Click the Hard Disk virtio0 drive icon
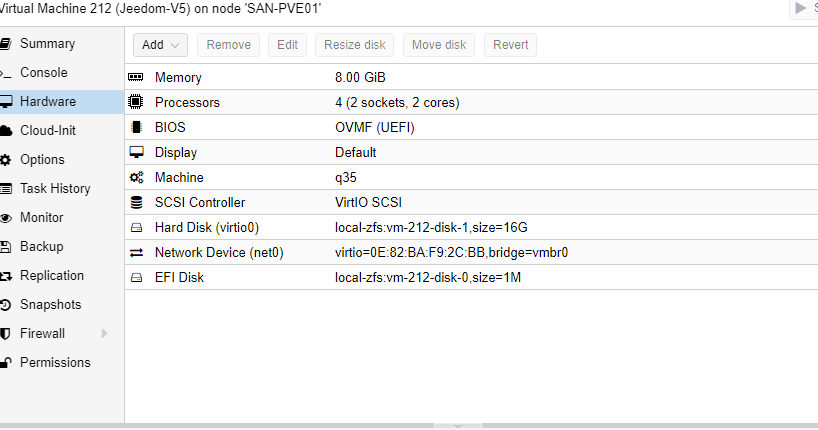818x430 pixels. pos(136,228)
